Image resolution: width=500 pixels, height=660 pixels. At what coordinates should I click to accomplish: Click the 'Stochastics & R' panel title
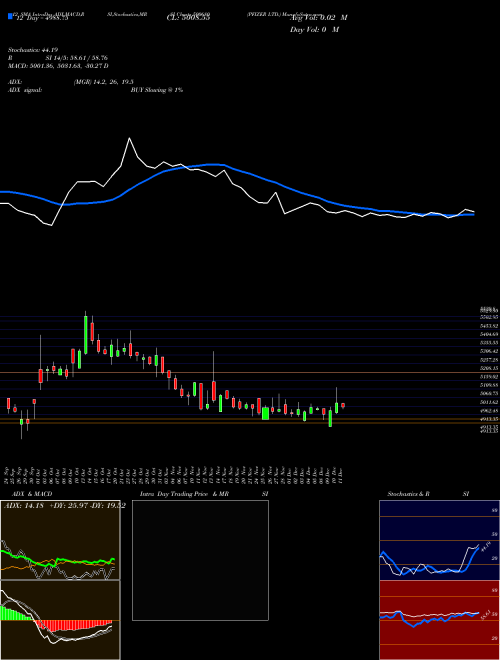click(x=408, y=494)
